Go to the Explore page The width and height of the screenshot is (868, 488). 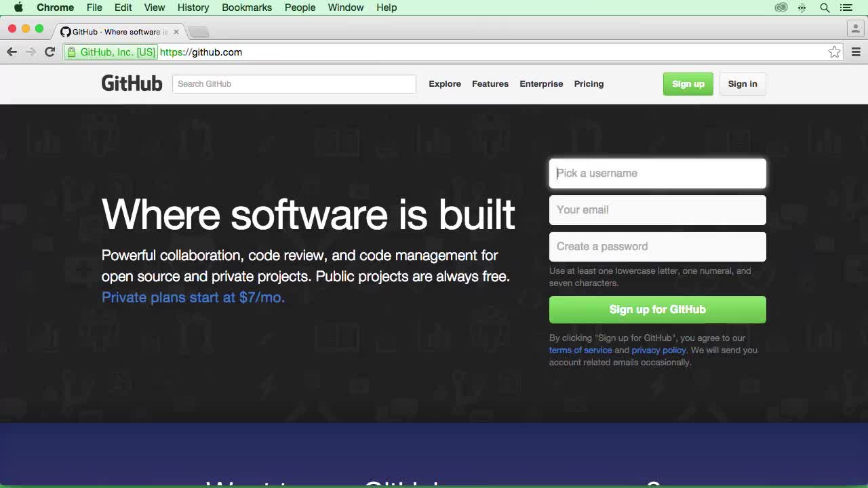point(445,84)
